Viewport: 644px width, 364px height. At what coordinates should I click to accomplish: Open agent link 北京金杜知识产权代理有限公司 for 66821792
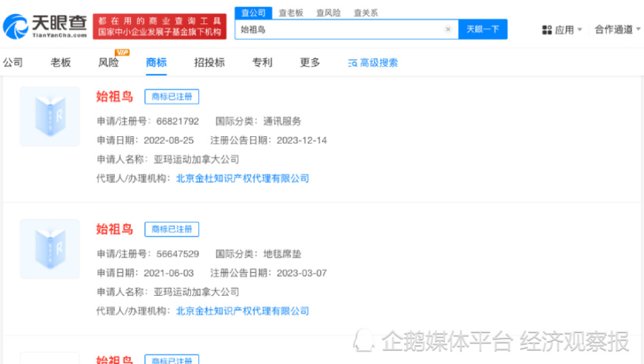[242, 178]
